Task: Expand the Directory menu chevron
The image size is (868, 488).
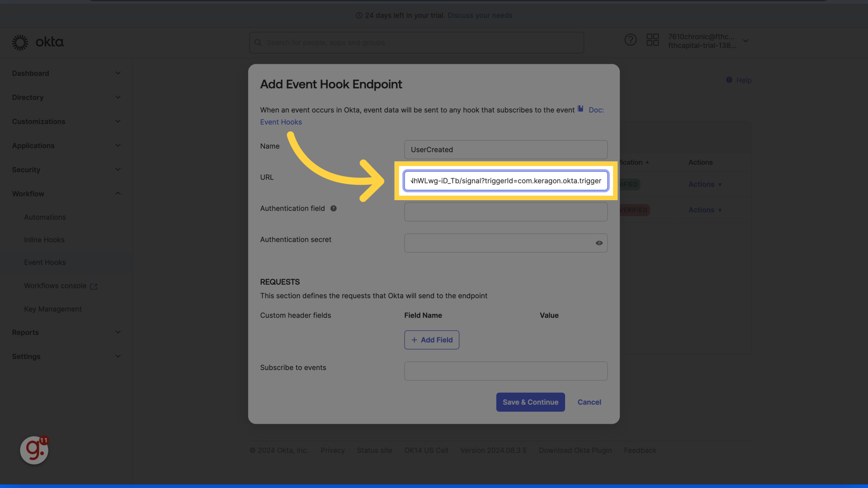Action: coord(118,97)
